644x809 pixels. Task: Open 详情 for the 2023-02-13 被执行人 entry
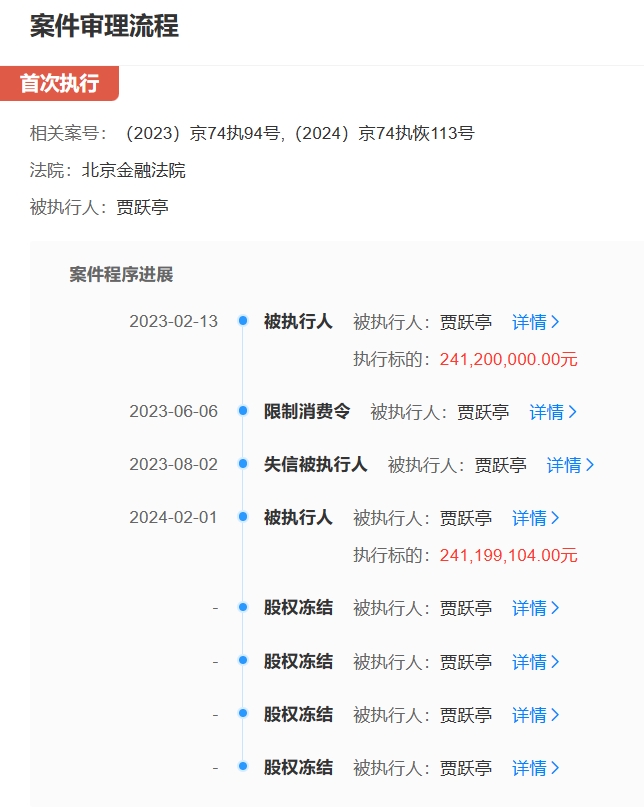[536, 322]
